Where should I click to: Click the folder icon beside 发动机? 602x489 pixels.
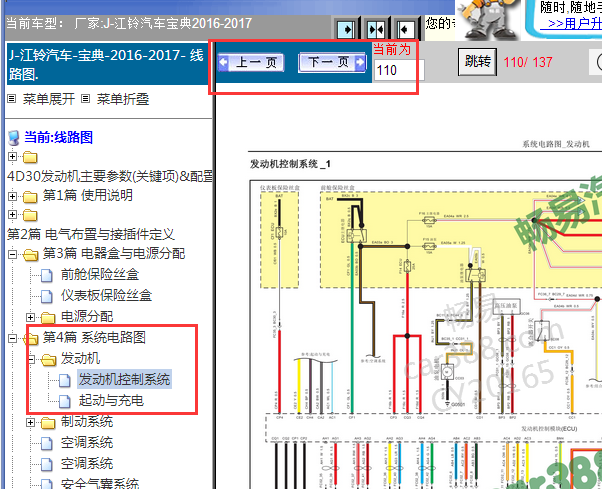(x=49, y=360)
